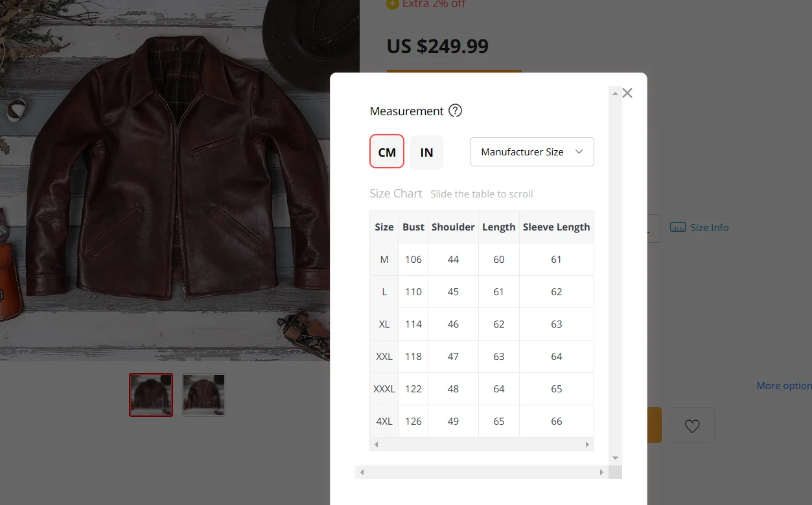Select the second jacket thumbnail
This screenshot has width=812, height=505.
click(203, 395)
